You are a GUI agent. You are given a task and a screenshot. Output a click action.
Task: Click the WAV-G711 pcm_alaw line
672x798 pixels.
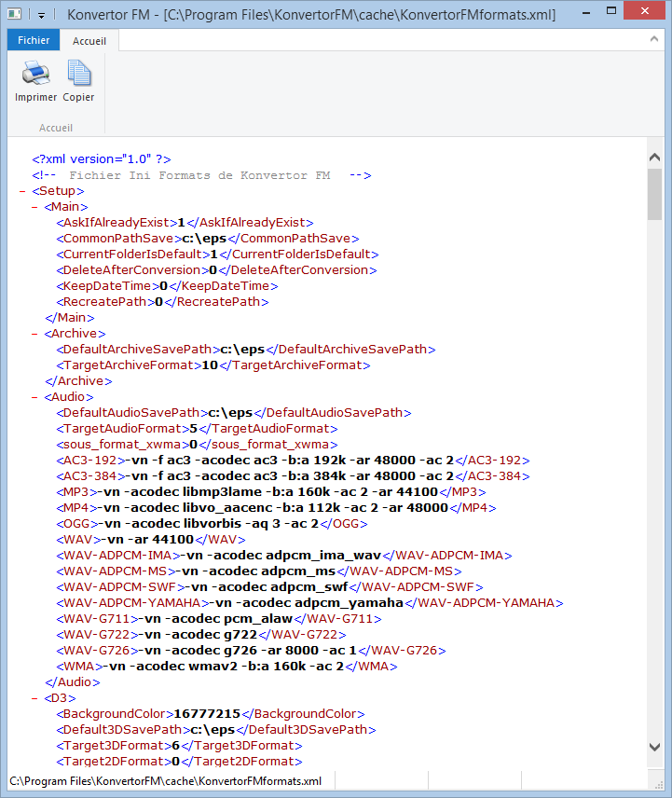(x=219, y=619)
